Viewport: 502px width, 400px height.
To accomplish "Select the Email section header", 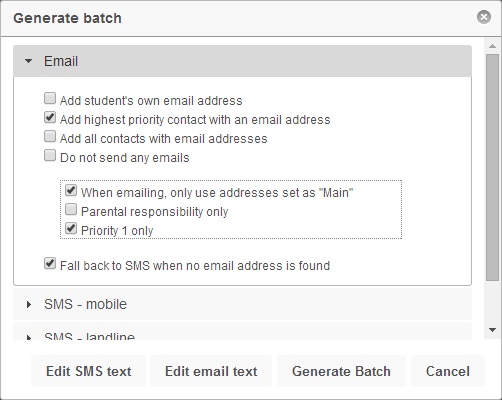I will (242, 61).
